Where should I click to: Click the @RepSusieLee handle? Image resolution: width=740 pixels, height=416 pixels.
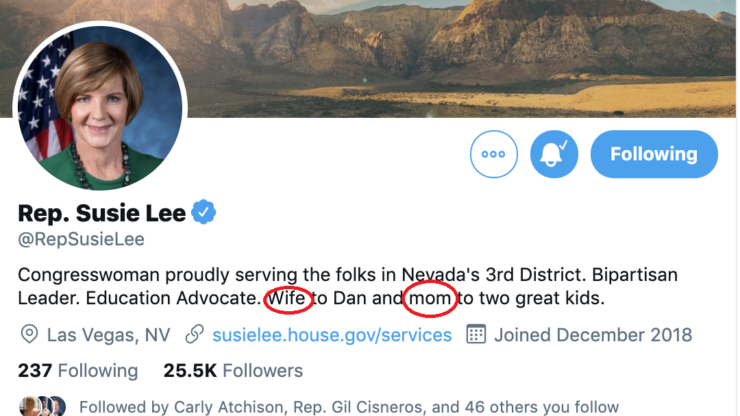(81, 239)
